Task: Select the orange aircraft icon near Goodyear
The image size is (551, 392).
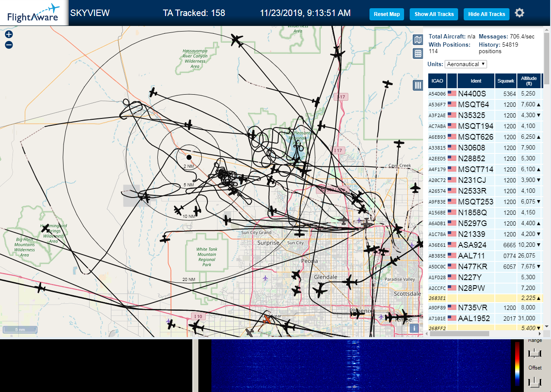Action: pyautogui.click(x=268, y=319)
